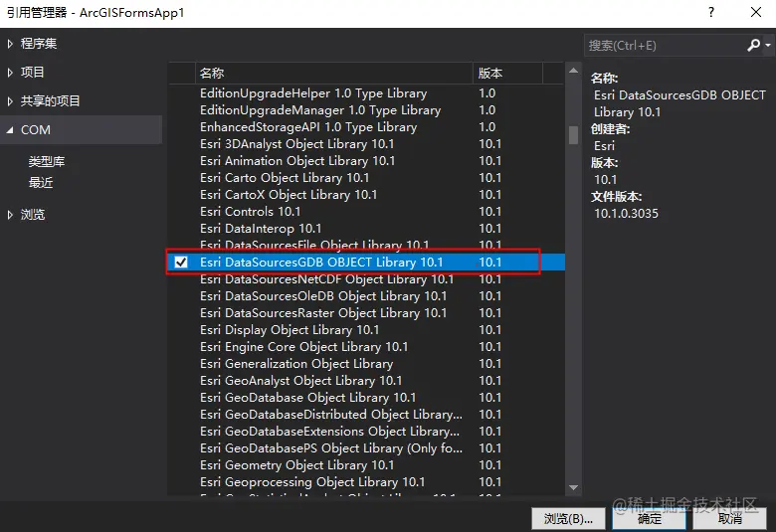Select Esri Animation Object Library 10.1

tap(366, 161)
